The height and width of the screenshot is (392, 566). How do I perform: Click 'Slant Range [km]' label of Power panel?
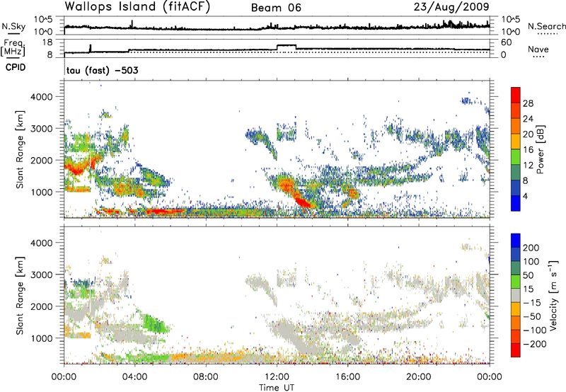coord(20,149)
